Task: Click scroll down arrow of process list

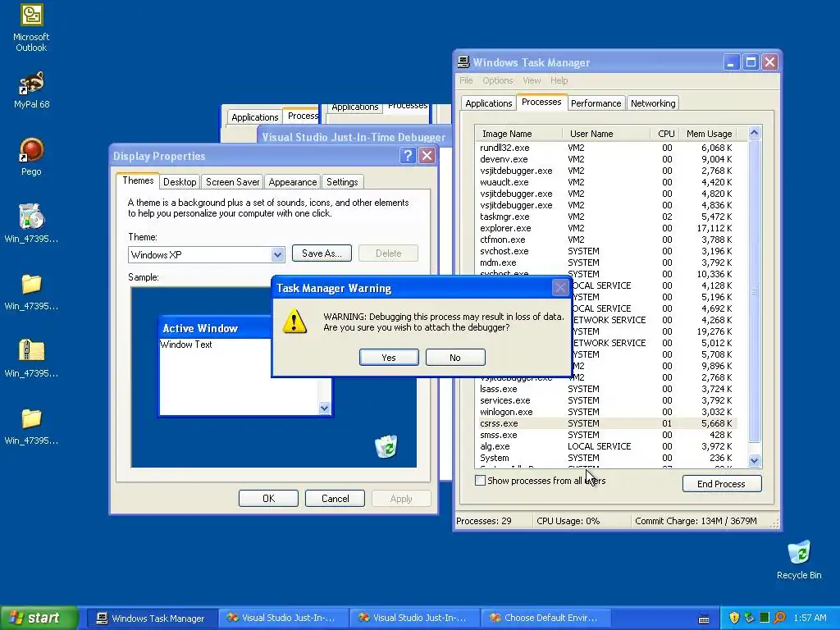Action: click(x=755, y=460)
